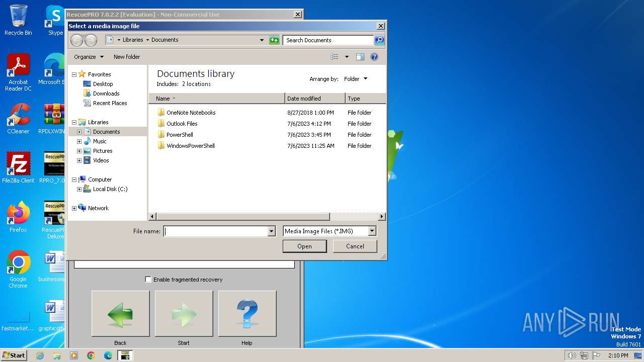Viewport: 644px width, 362px height.
Task: Open the Media Image Files type dropdown
Action: pyautogui.click(x=372, y=231)
